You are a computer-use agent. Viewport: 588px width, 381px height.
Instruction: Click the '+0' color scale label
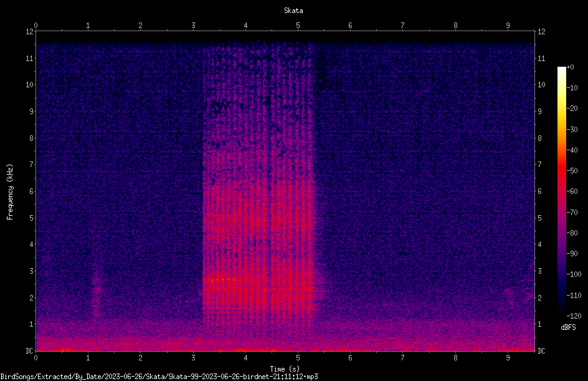click(x=570, y=67)
